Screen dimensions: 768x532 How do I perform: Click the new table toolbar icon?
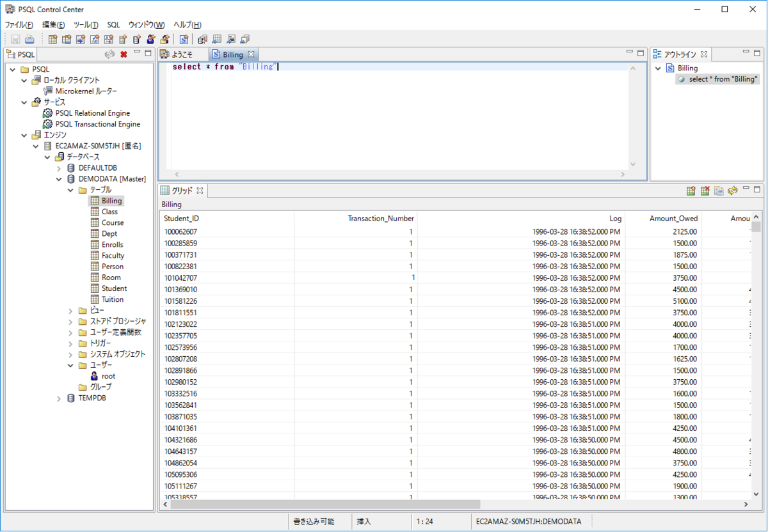(52, 40)
